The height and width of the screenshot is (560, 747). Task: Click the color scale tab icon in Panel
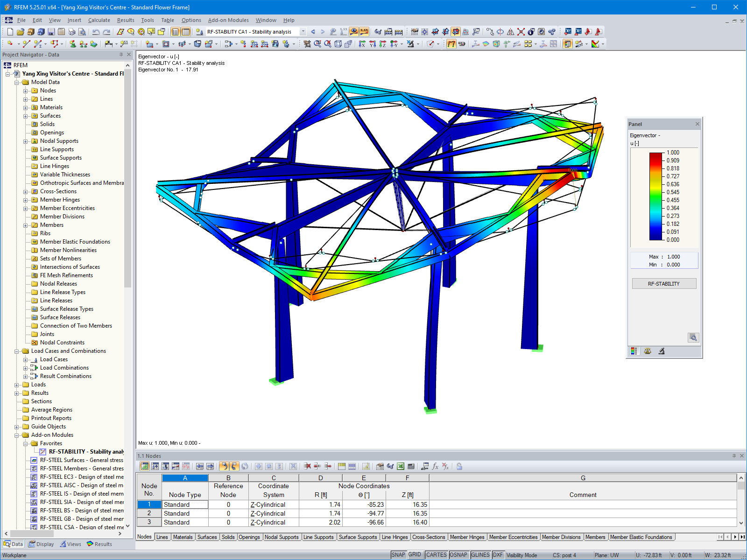634,351
